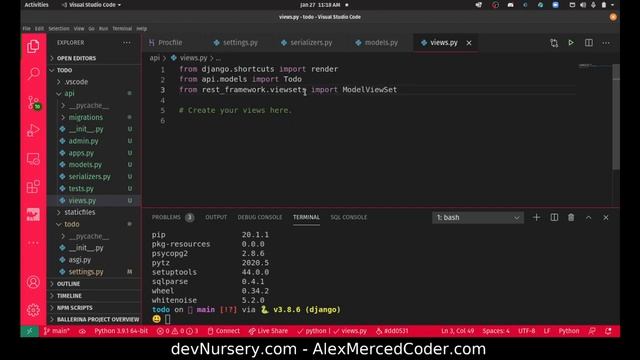Click Connect in status bar
This screenshot has width=640, height=360.
click(224, 331)
